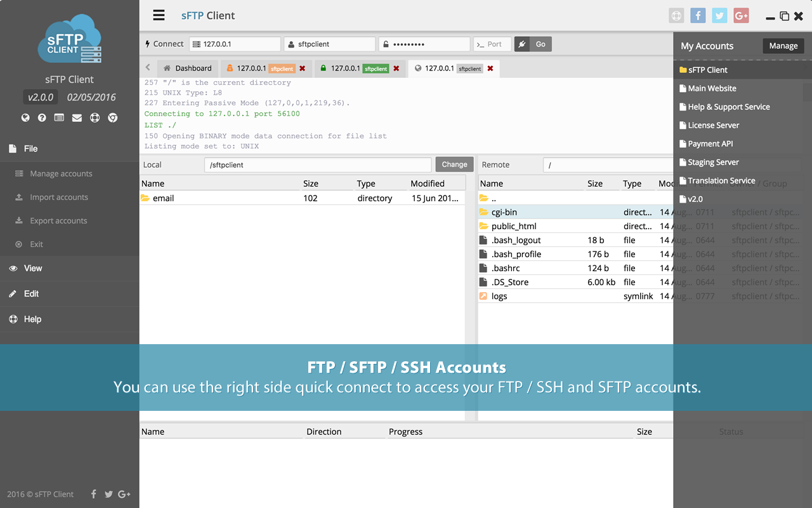Click the password field
Viewport: 812px width, 508px height.
pyautogui.click(x=424, y=44)
